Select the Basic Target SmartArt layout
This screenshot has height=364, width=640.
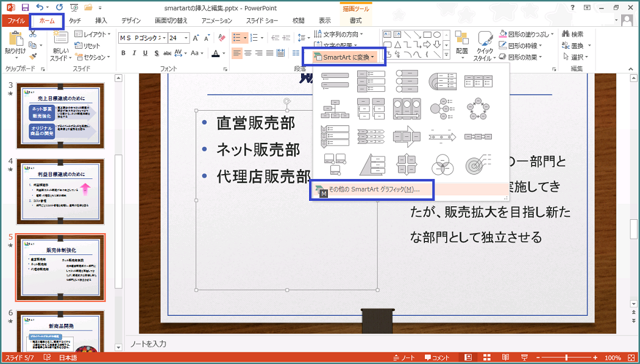[478, 165]
